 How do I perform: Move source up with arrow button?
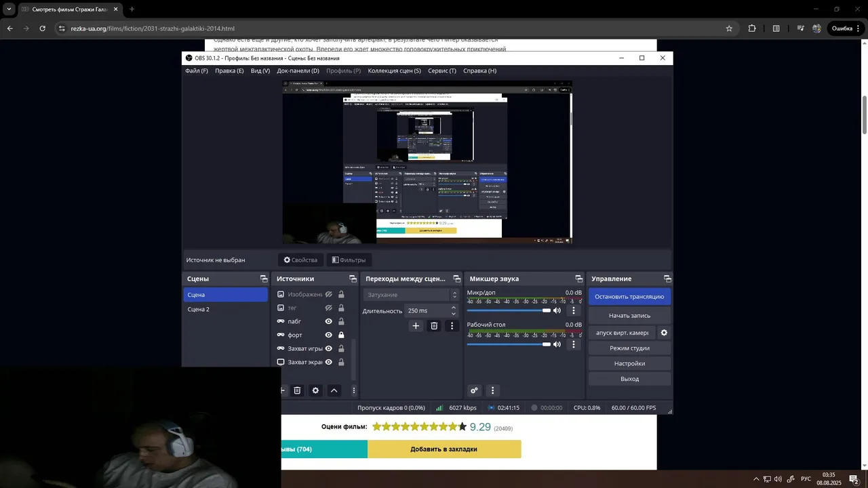tap(334, 390)
